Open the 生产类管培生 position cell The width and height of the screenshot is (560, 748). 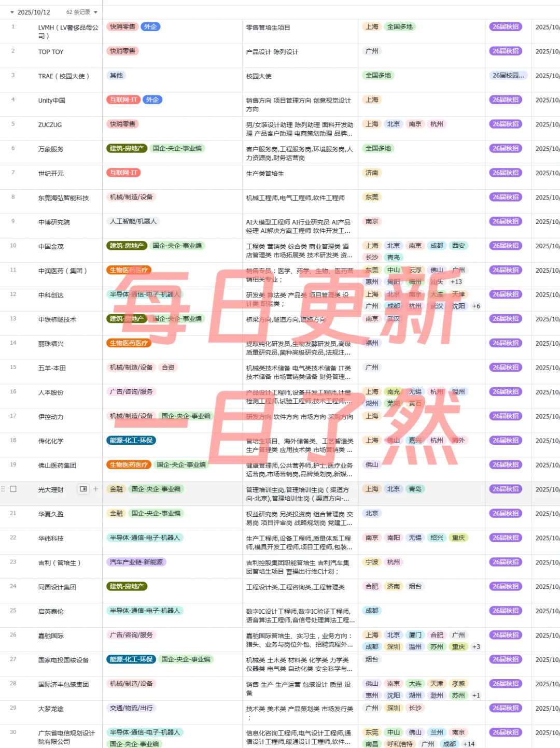[300, 178]
